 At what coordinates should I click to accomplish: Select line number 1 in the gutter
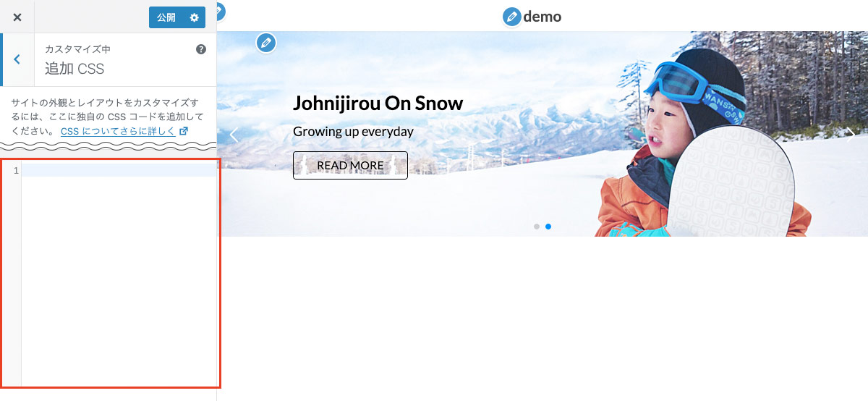[x=16, y=170]
